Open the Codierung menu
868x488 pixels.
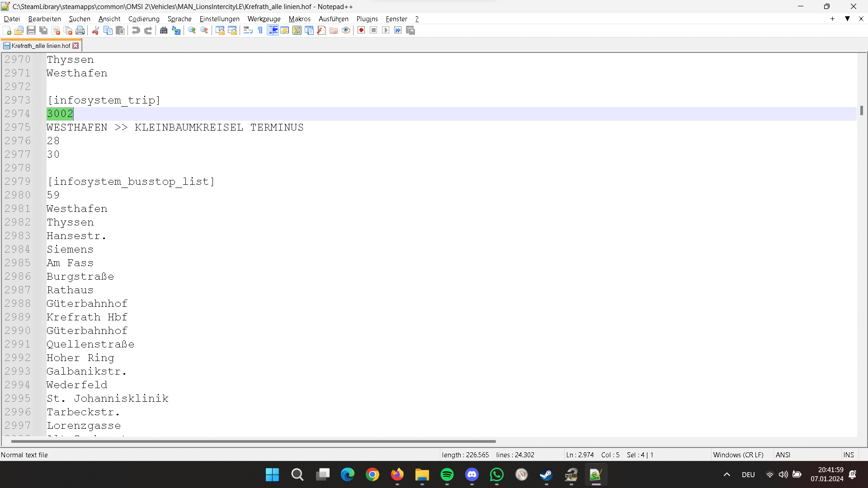coord(144,19)
